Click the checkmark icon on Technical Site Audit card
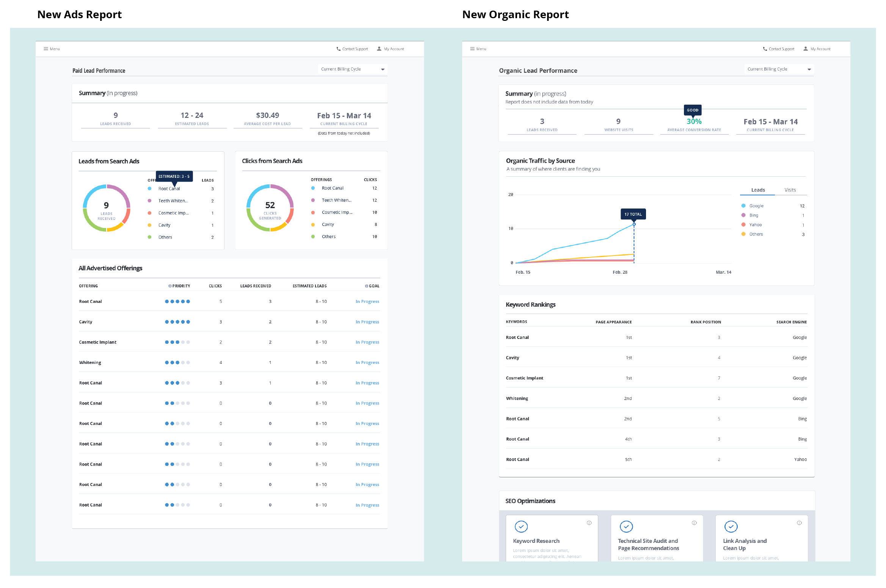 point(626,527)
